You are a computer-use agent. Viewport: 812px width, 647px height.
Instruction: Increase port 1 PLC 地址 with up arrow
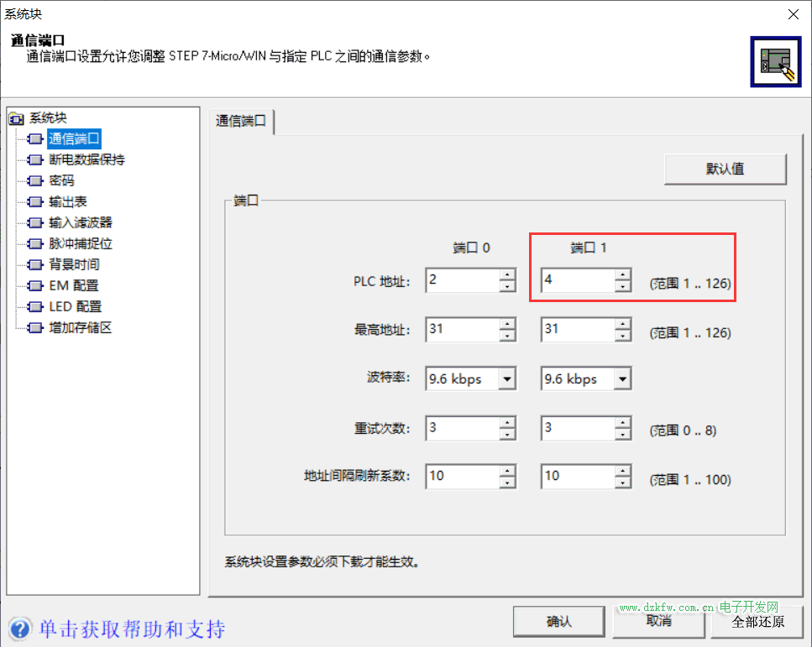pos(622,274)
